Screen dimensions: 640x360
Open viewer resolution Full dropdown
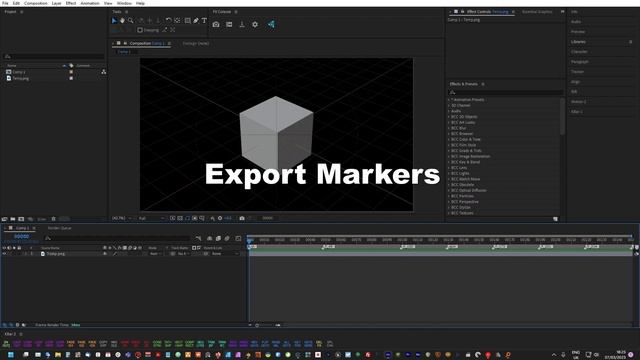151,218
